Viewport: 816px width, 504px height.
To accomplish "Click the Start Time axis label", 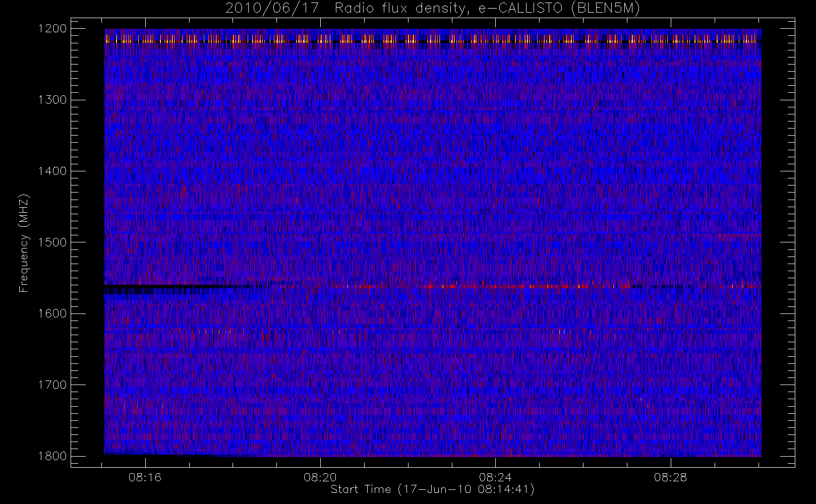I will pyautogui.click(x=432, y=489).
